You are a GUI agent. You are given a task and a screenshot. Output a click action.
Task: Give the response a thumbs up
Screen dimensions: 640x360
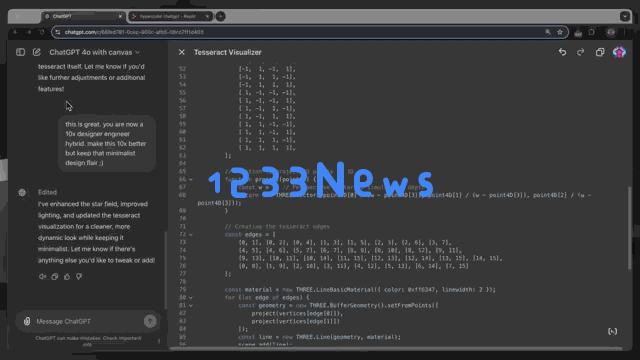click(x=67, y=276)
